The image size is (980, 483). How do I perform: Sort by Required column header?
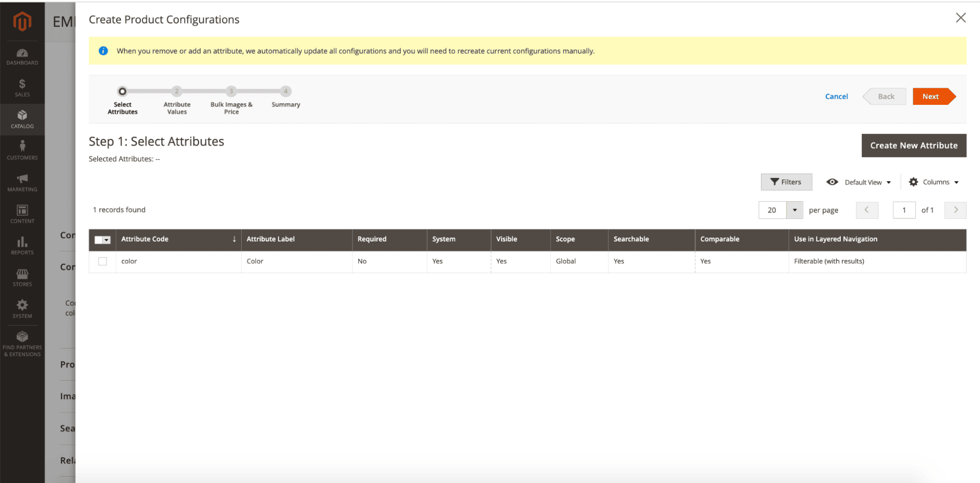389,240
